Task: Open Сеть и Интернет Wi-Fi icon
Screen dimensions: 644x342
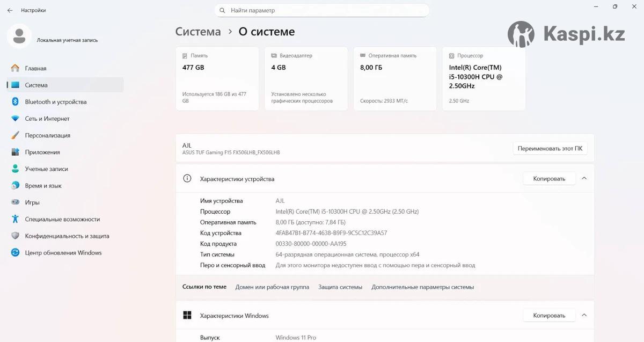Action: (15, 119)
